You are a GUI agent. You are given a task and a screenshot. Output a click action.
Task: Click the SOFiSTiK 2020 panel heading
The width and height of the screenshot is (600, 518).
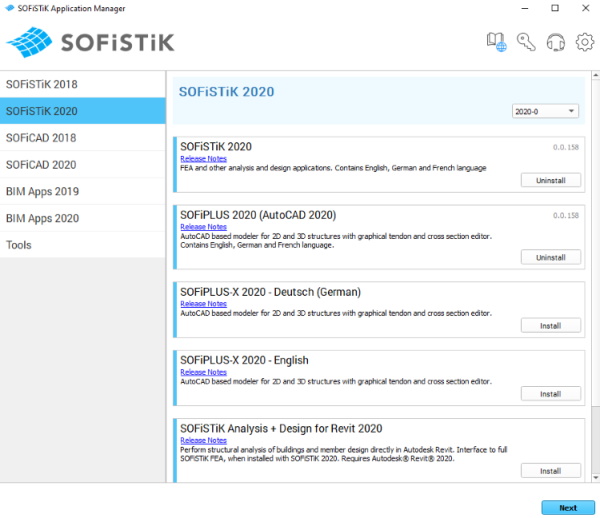coord(227,92)
